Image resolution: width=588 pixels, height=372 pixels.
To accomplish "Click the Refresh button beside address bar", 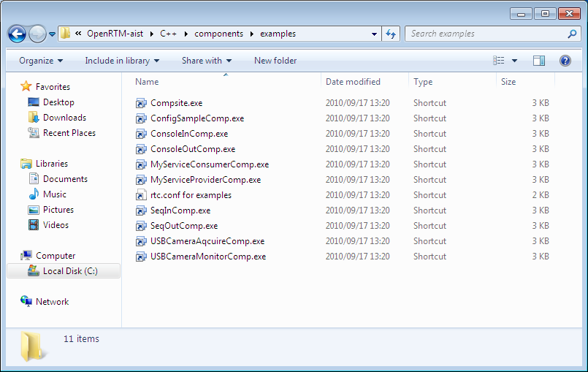I will 391,34.
